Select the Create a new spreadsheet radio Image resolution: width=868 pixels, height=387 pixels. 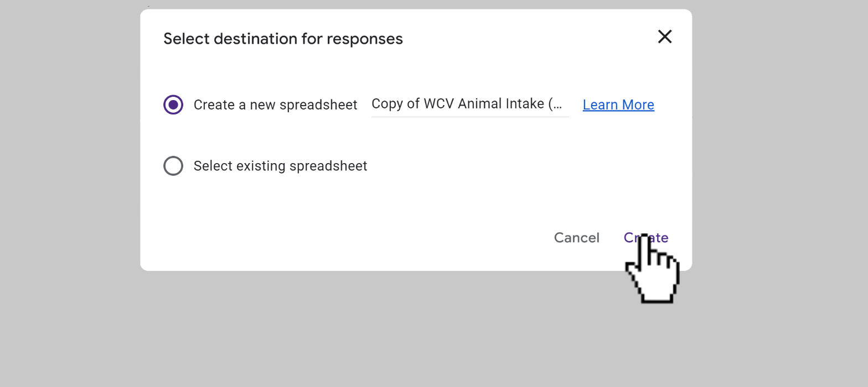coord(173,104)
